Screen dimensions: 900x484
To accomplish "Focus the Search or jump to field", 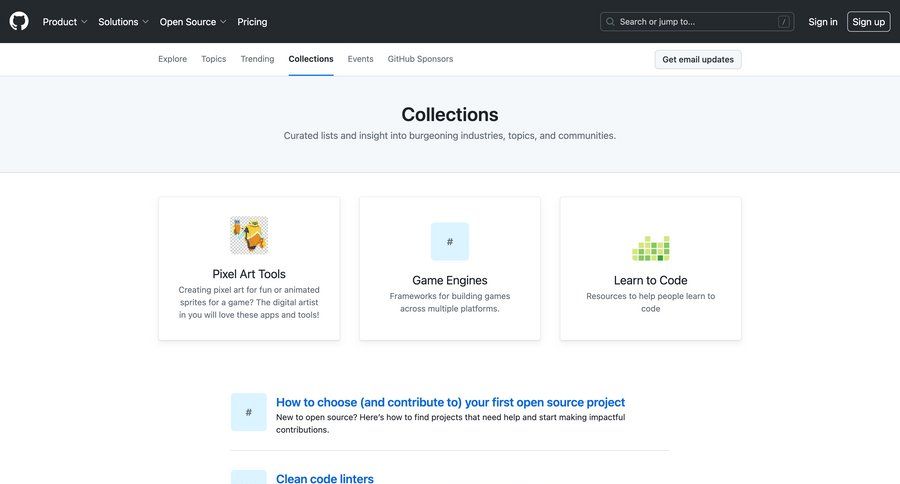I will (x=697, y=22).
